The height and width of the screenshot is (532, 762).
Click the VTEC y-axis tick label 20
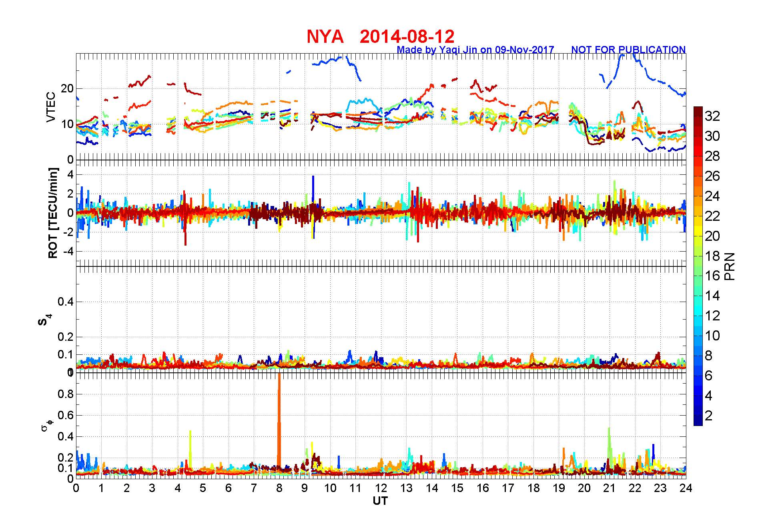click(67, 88)
